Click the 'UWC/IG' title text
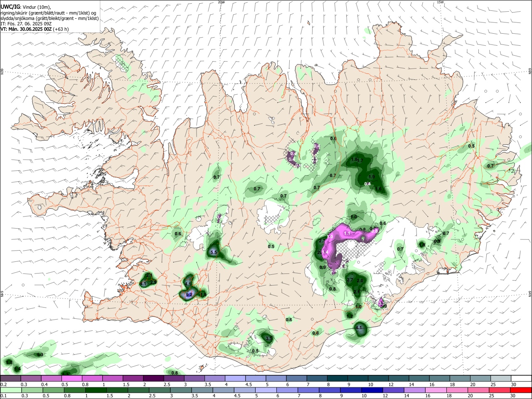The image size is (532, 399). 10,6
